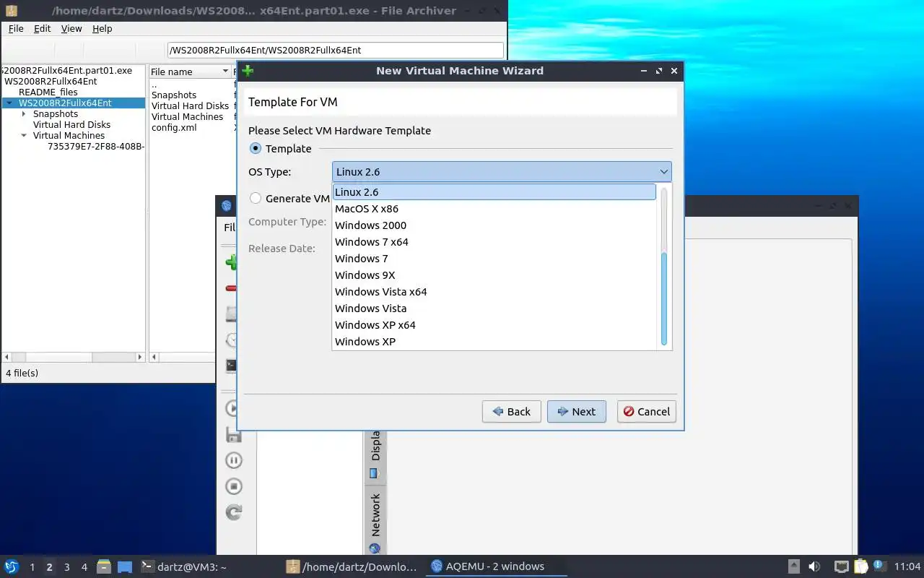Choose Windows Vista x64 option
The width and height of the screenshot is (924, 578).
(494, 292)
